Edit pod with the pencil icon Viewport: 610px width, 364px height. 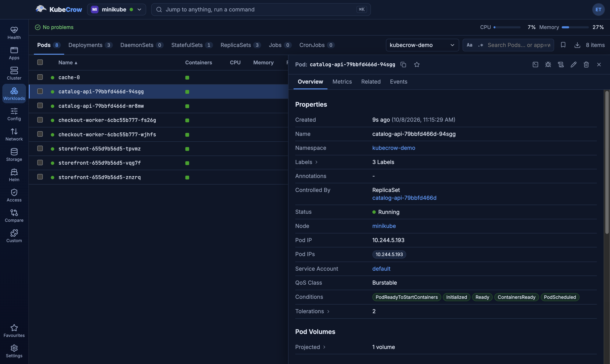[x=573, y=65]
